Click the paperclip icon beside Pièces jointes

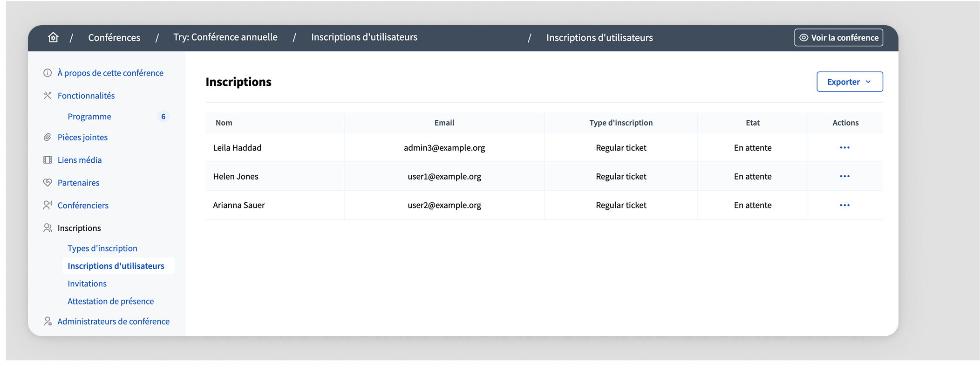pyautogui.click(x=48, y=137)
